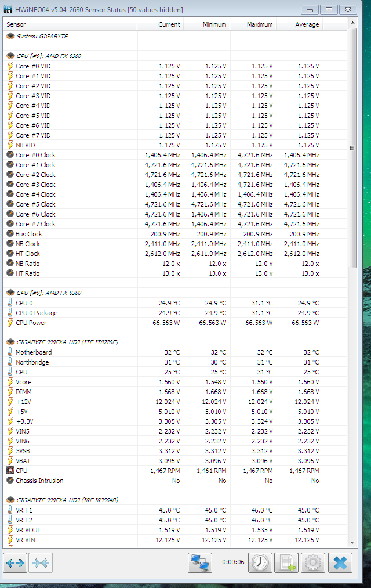
Task: Click the CPU Power lightning icon
Action: coord(10,323)
